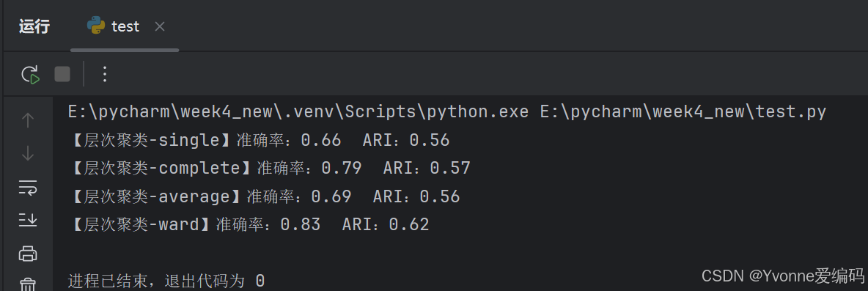The height and width of the screenshot is (291, 868).
Task: Click the Up the Stack Trace arrow
Action: [28, 119]
